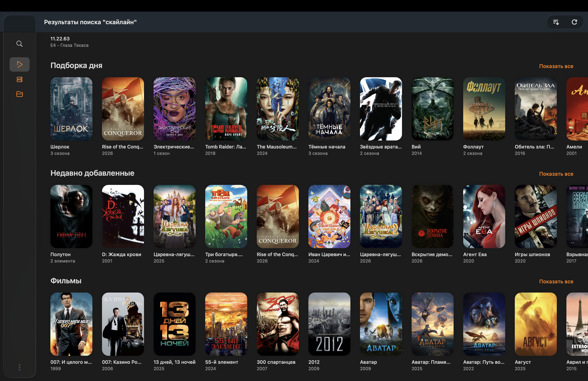Click the refresh icon
Image resolution: width=588 pixels, height=381 pixels.
click(x=574, y=22)
